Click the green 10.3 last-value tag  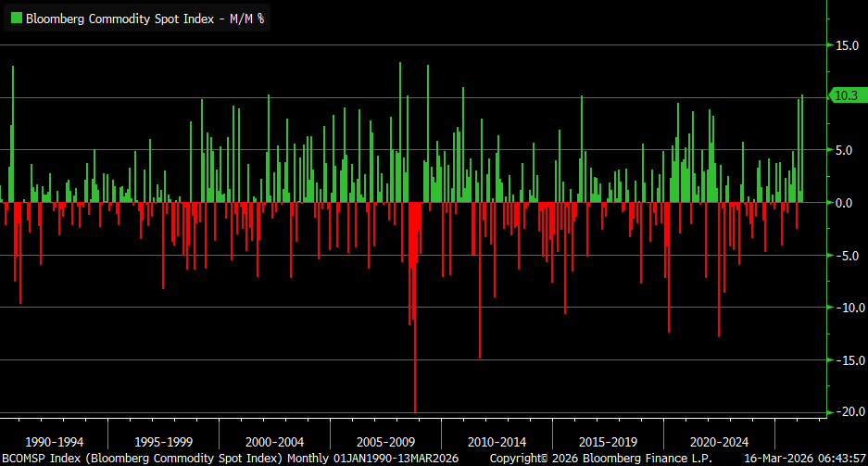coord(848,95)
